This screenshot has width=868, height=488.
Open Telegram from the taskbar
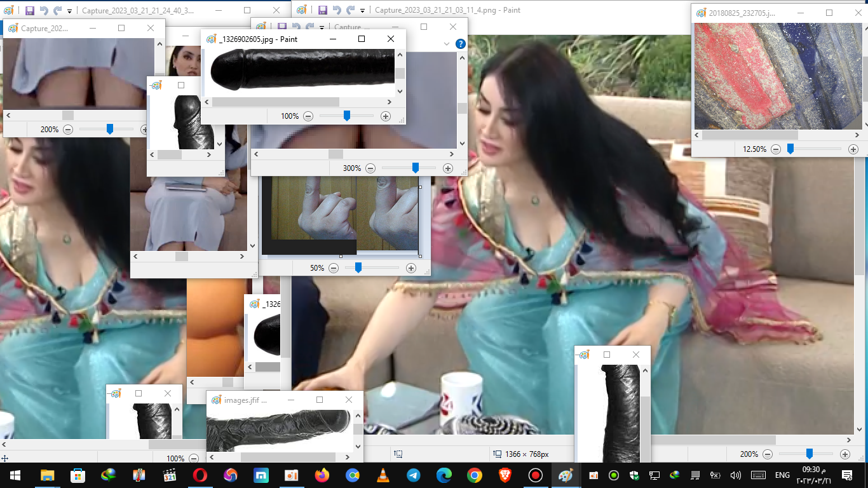click(414, 475)
